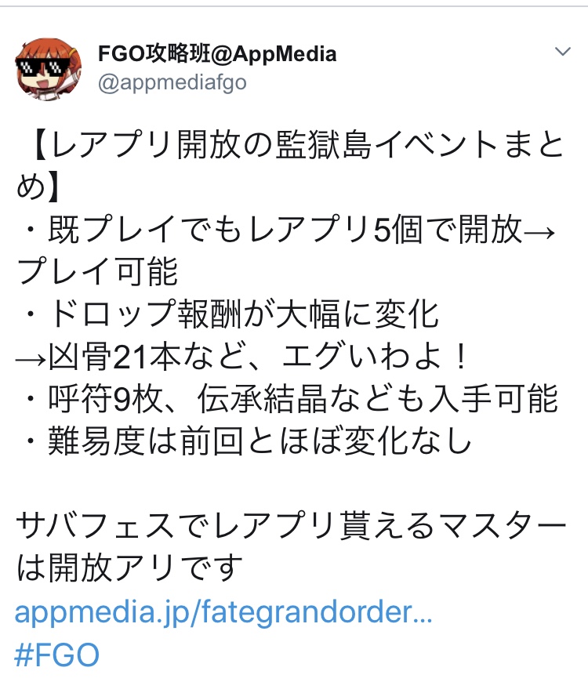Open the tweet options chevron menu
The height and width of the screenshot is (700, 588).
[563, 51]
